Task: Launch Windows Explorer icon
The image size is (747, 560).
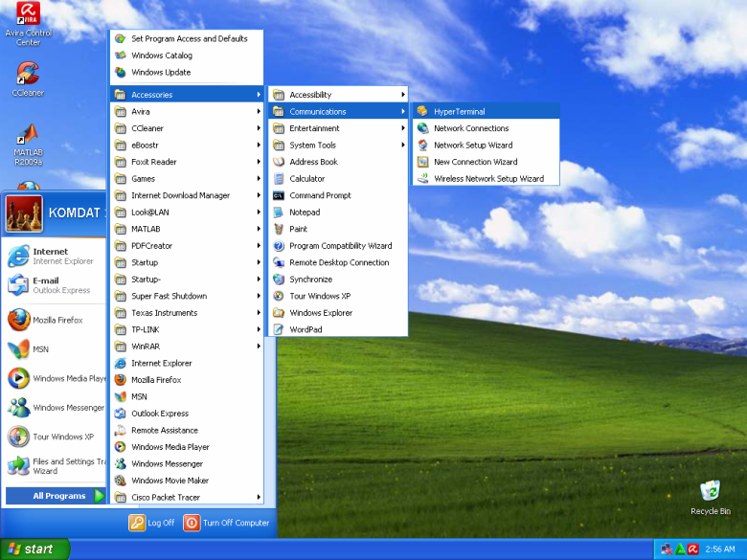Action: pos(279,312)
